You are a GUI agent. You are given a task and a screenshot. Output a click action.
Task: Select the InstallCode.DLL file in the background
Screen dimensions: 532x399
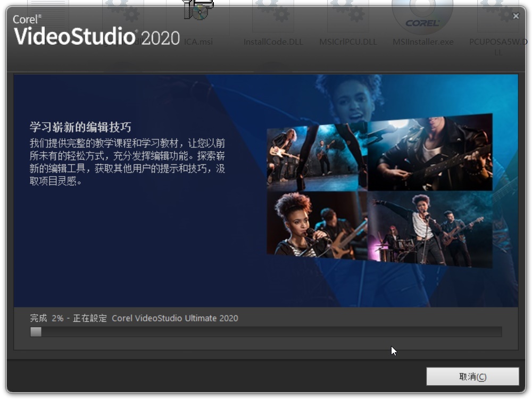[273, 24]
